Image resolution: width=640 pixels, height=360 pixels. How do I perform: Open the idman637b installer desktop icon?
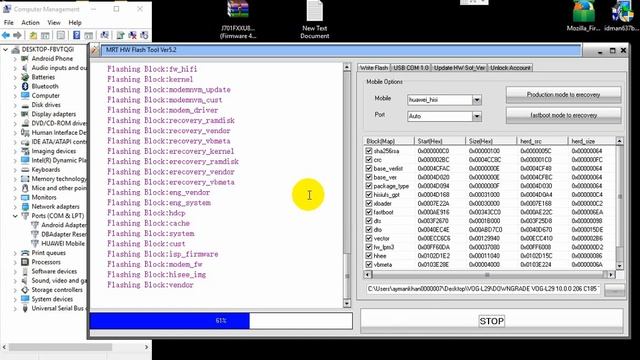[622, 16]
